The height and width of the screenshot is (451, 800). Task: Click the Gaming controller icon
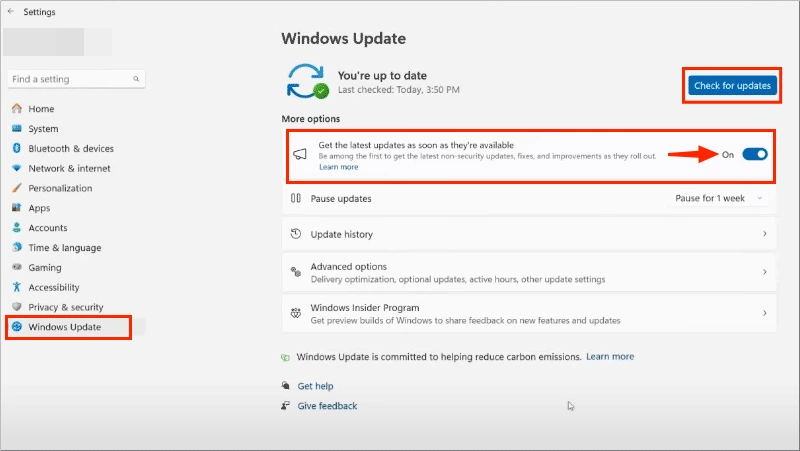click(17, 267)
